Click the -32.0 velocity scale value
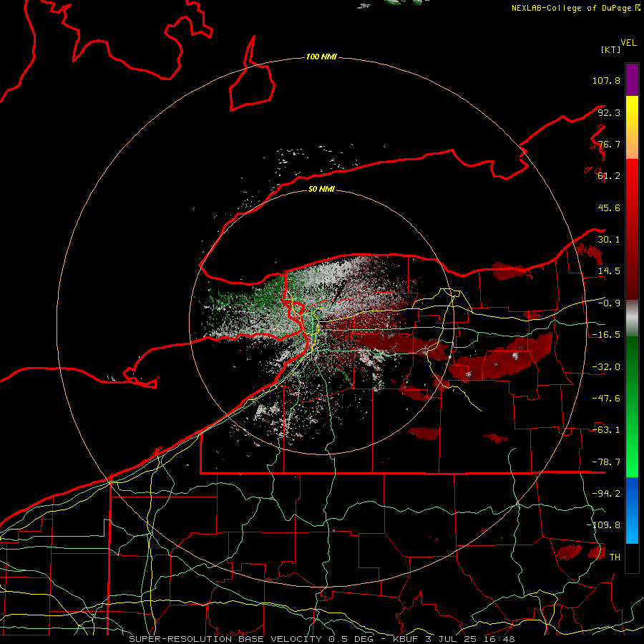Viewport: 644px width, 644px height. coord(606,367)
